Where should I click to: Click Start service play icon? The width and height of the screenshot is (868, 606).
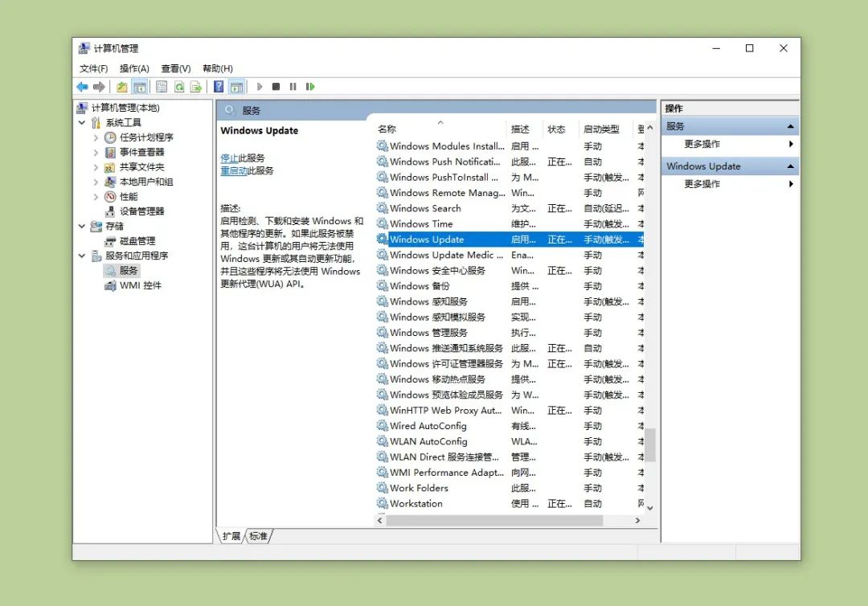[x=259, y=86]
